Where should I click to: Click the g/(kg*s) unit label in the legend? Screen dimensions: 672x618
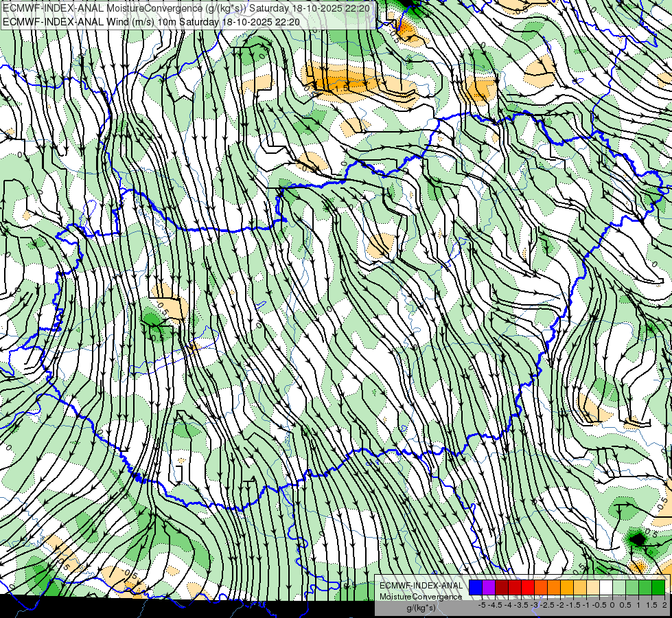[x=421, y=608]
